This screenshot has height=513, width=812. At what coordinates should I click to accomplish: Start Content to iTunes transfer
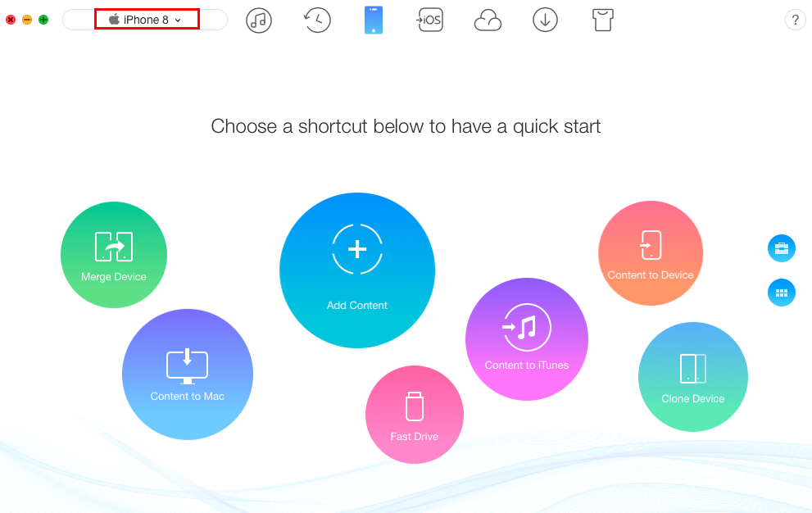coord(527,338)
